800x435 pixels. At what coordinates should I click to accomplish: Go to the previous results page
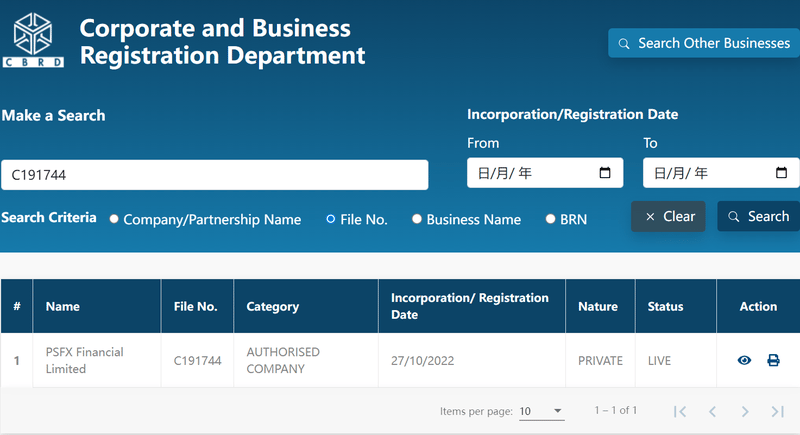point(713,412)
